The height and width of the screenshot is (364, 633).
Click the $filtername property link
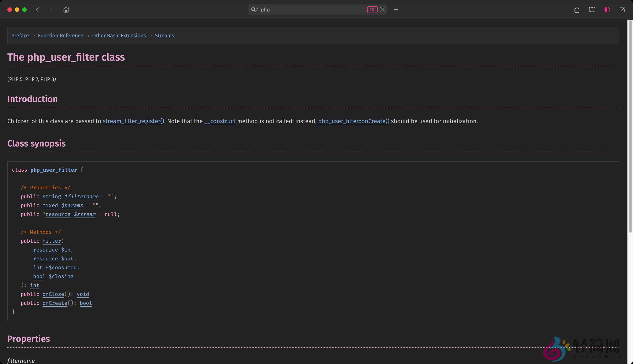[x=81, y=196]
